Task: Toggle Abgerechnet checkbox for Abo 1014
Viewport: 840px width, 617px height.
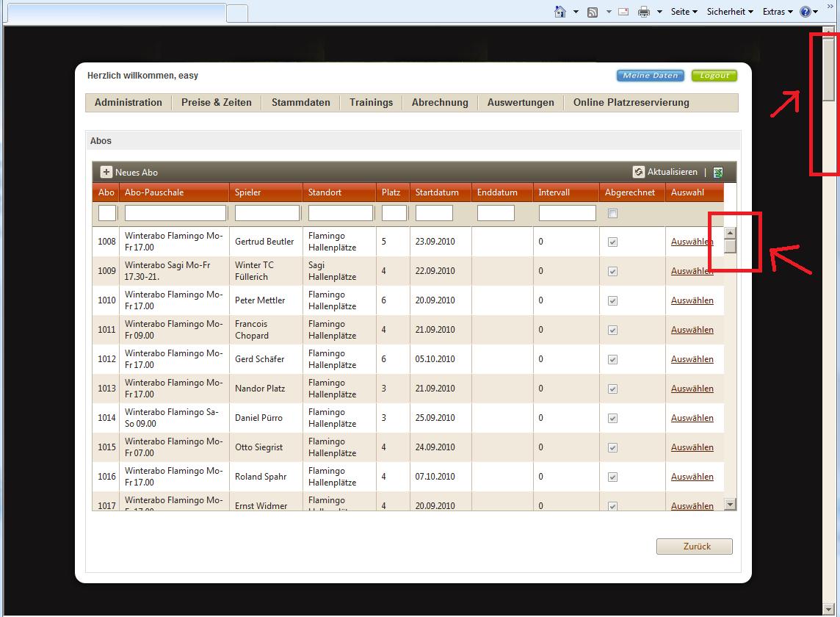Action: click(x=612, y=418)
